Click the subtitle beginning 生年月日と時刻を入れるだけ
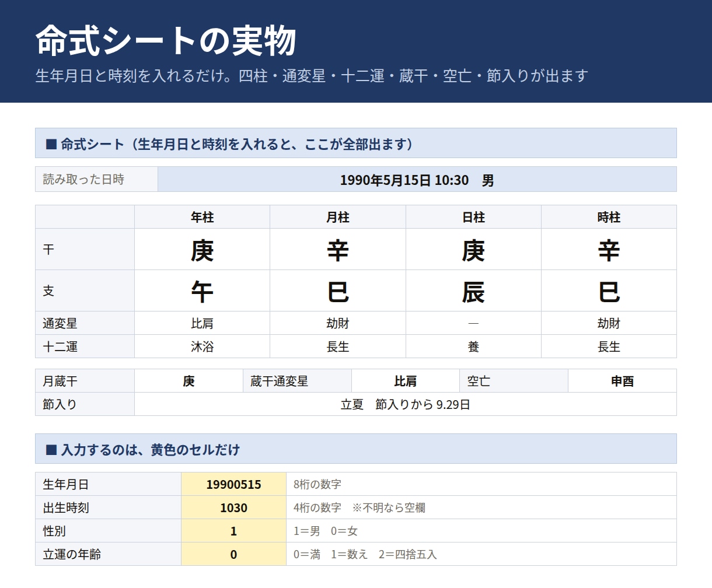The height and width of the screenshot is (588, 712). coord(312,76)
